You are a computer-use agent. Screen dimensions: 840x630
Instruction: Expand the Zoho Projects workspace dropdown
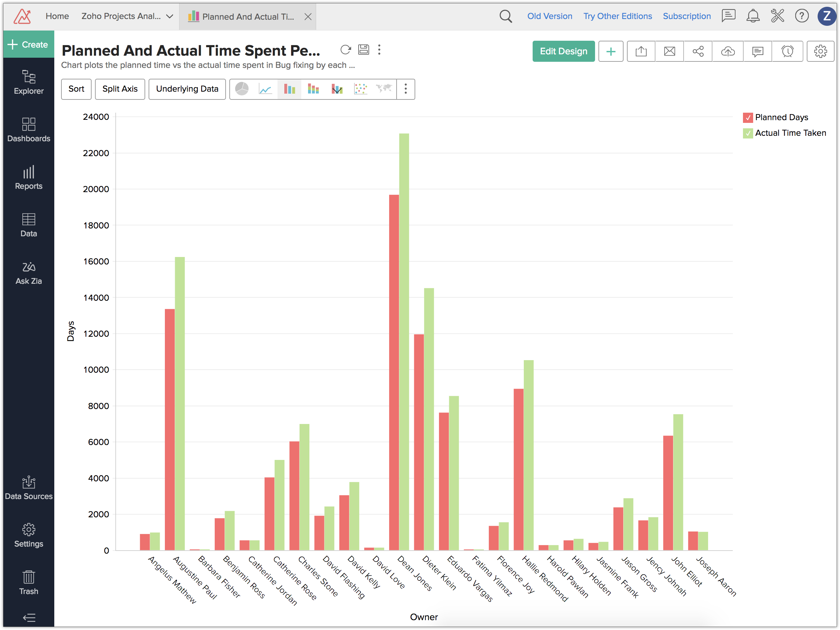pos(170,16)
